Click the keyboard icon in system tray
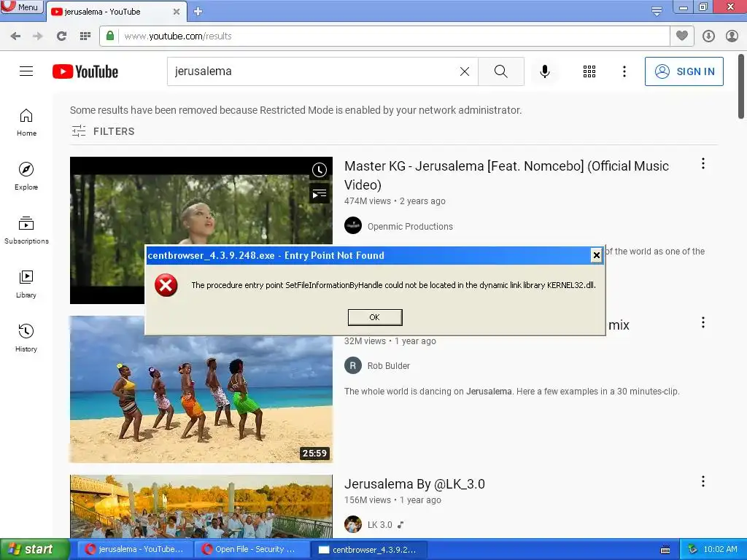The image size is (747, 560). pyautogui.click(x=665, y=550)
